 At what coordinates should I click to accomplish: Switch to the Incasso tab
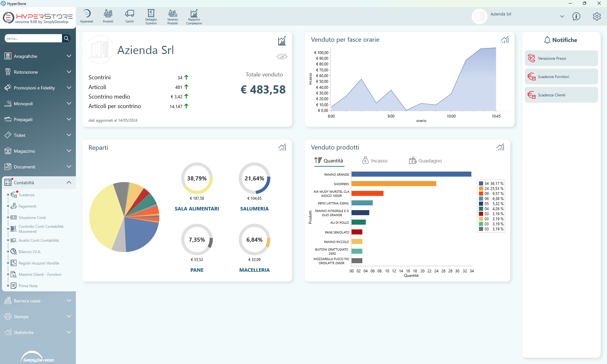coord(375,161)
